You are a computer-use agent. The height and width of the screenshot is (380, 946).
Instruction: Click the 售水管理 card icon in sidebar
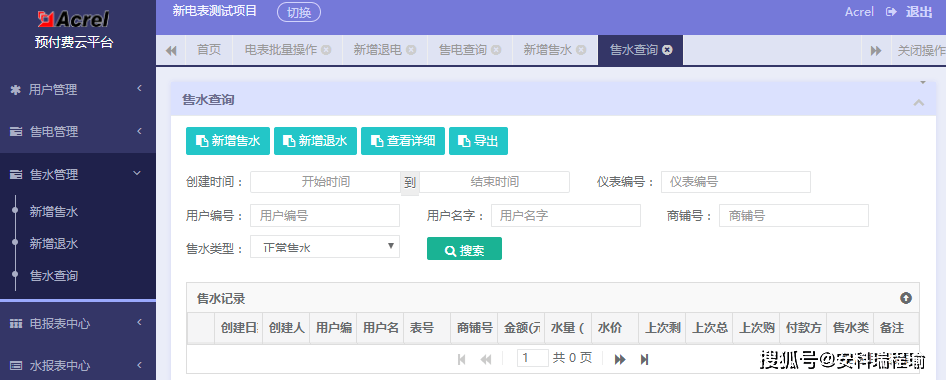[16, 174]
